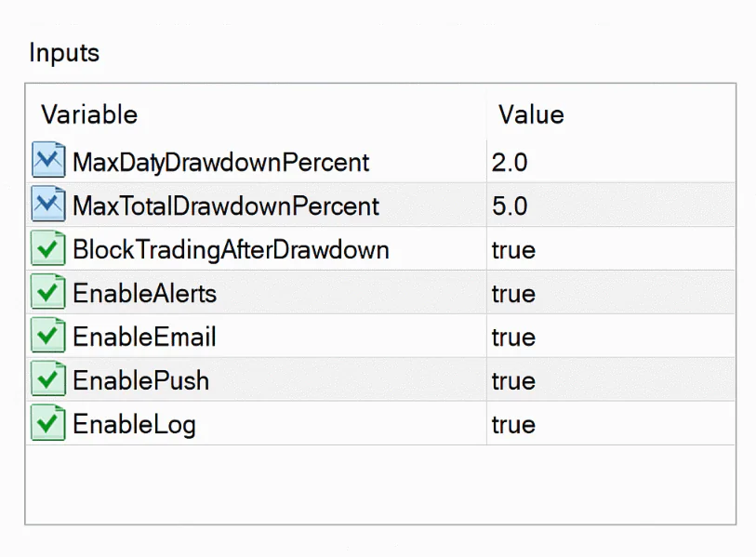Select the BlockTradingAfterDrawdown row label
The image size is (756, 557).
coord(231,250)
